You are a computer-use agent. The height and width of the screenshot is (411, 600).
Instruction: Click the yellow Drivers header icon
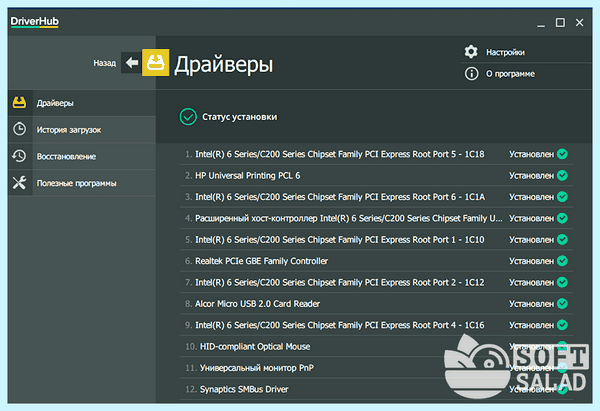coord(155,62)
